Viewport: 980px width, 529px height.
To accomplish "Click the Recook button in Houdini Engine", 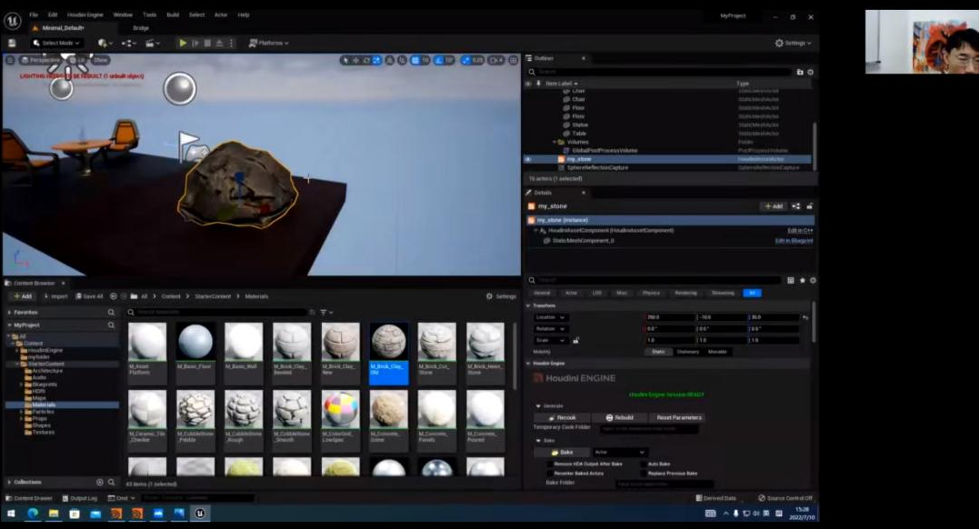I will 561,417.
